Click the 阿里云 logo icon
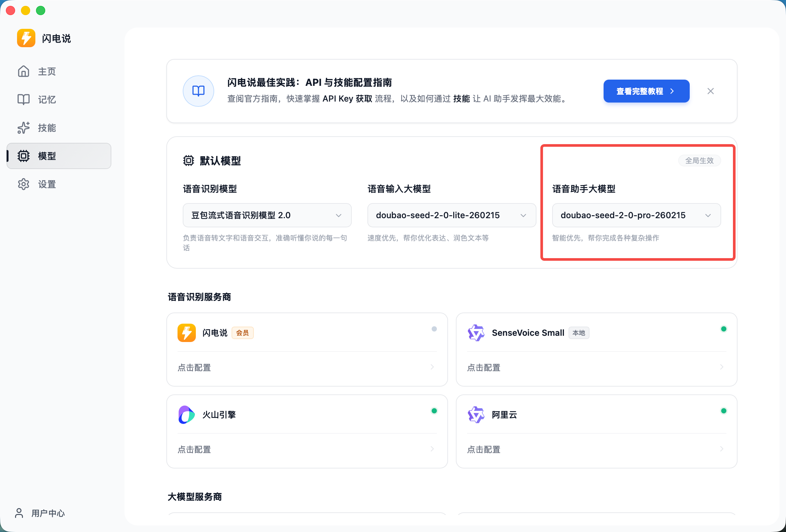This screenshot has width=786, height=532. [x=476, y=415]
